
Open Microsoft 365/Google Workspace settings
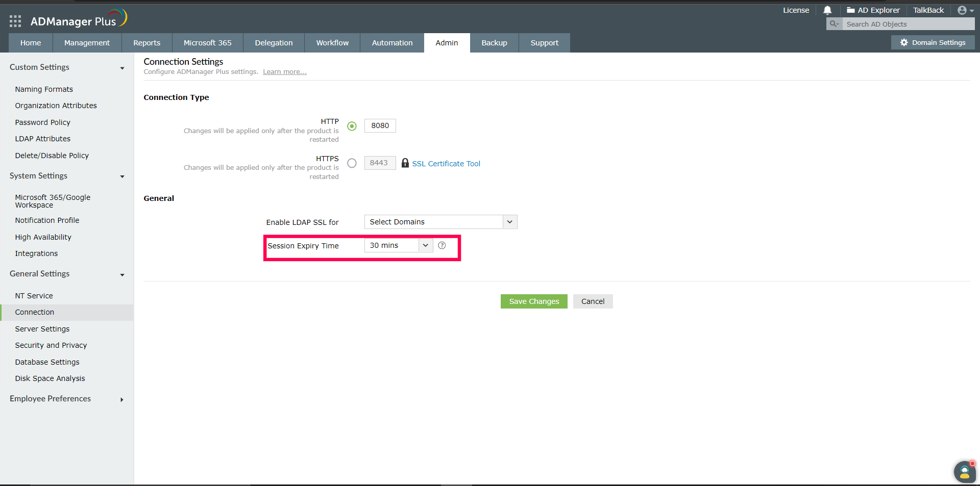53,201
